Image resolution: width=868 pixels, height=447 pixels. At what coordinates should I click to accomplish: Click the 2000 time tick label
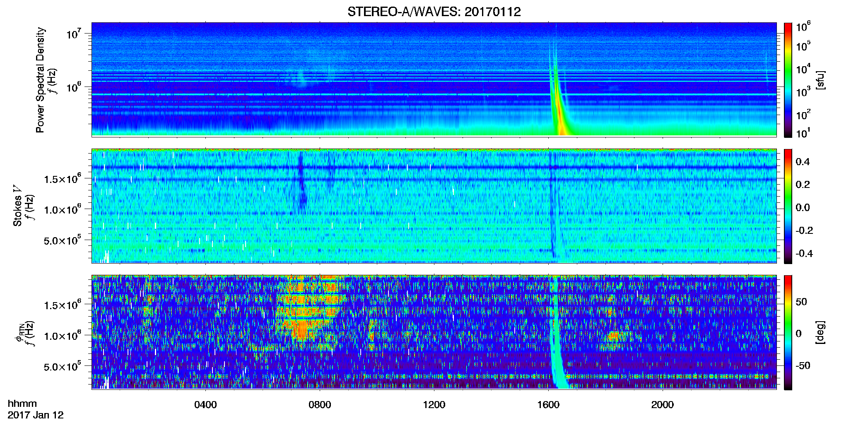pyautogui.click(x=663, y=404)
